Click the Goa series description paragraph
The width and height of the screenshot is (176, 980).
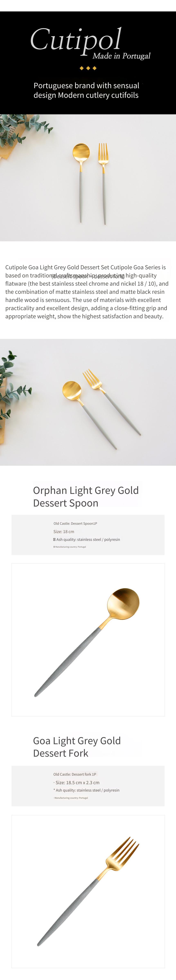87,292
